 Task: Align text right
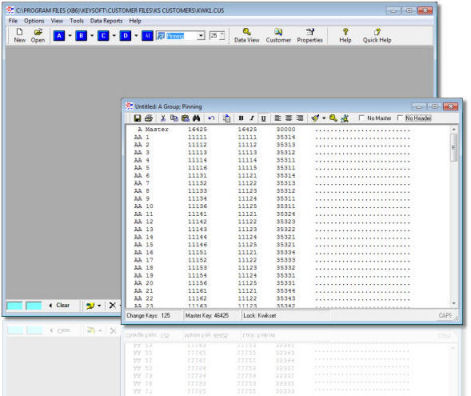click(300, 118)
